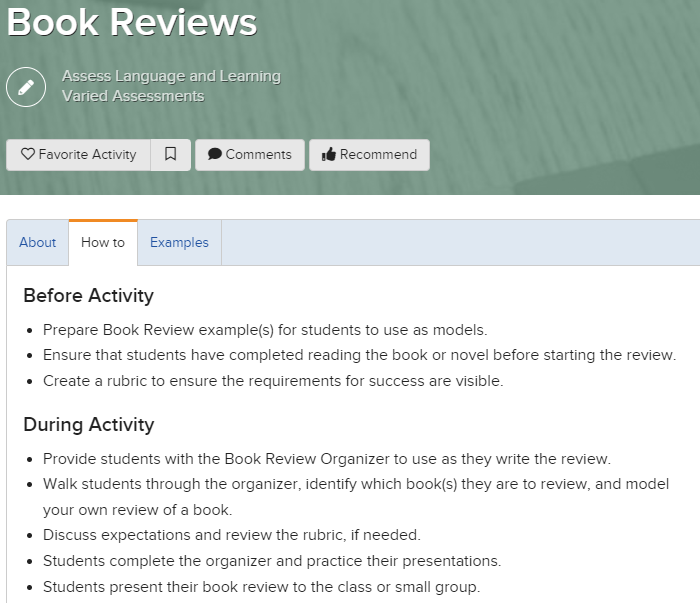Click the pencil edit circle icon
The height and width of the screenshot is (603, 700).
pos(26,87)
